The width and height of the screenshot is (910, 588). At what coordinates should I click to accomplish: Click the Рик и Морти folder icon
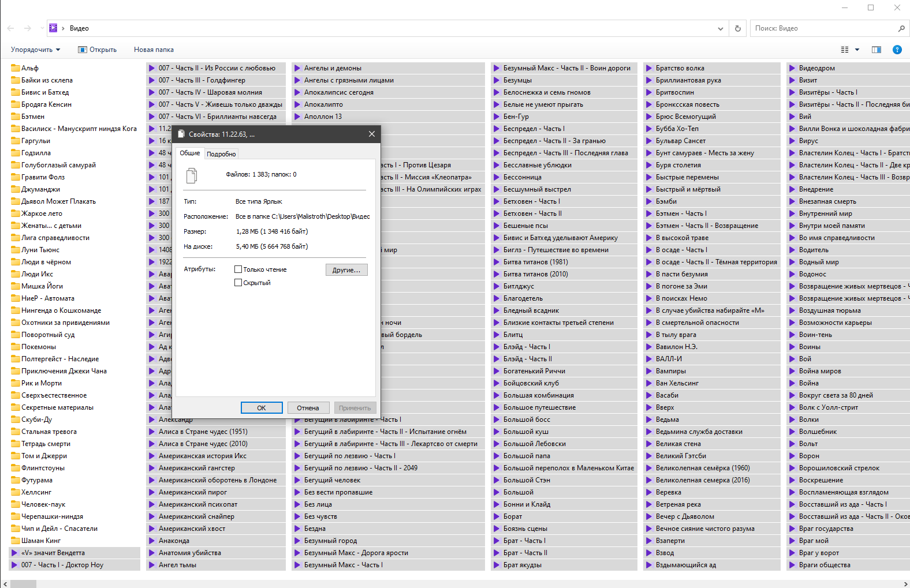coord(16,383)
